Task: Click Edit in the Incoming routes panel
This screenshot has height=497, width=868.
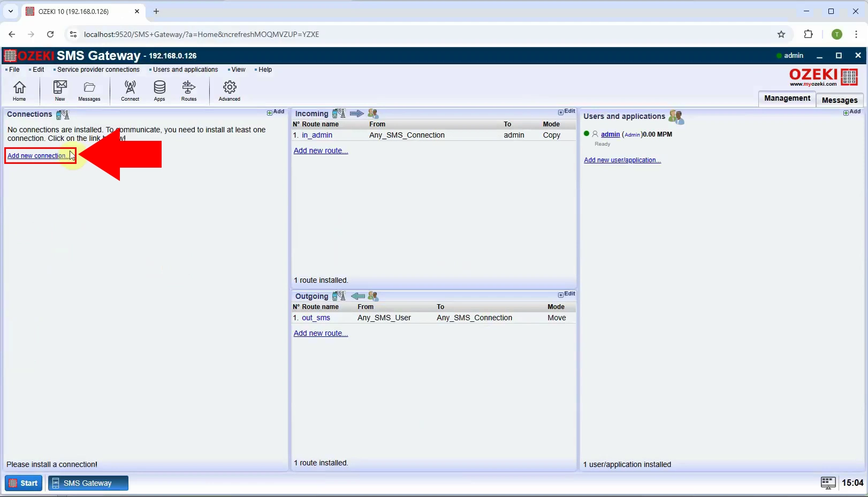Action: pos(567,111)
